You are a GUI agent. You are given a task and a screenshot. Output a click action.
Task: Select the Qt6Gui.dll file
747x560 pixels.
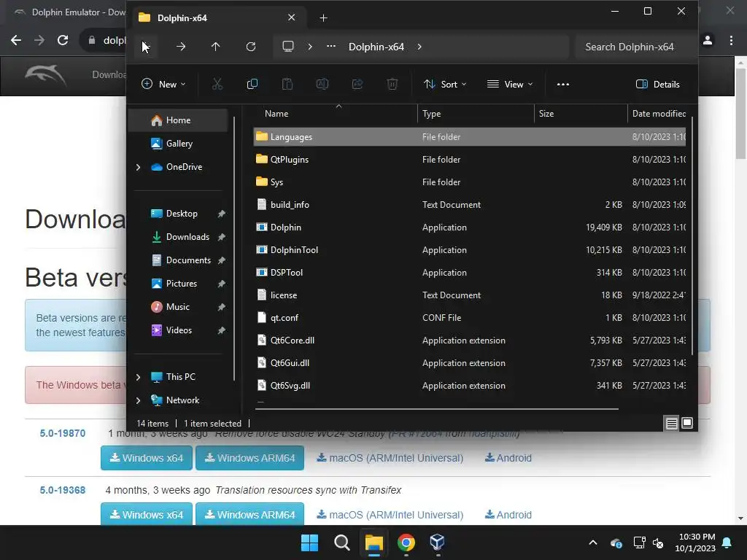click(x=469, y=363)
